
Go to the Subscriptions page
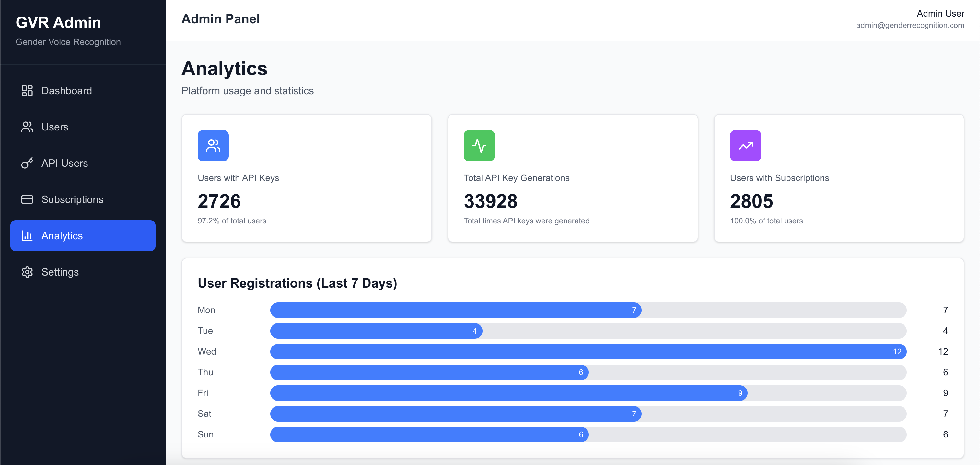pyautogui.click(x=72, y=199)
